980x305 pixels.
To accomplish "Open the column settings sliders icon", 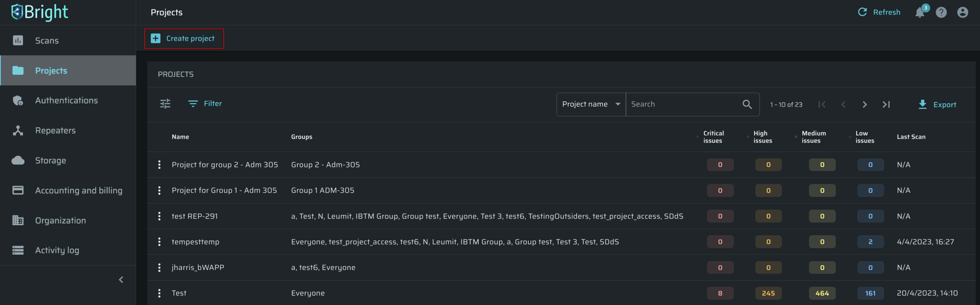I will click(165, 104).
